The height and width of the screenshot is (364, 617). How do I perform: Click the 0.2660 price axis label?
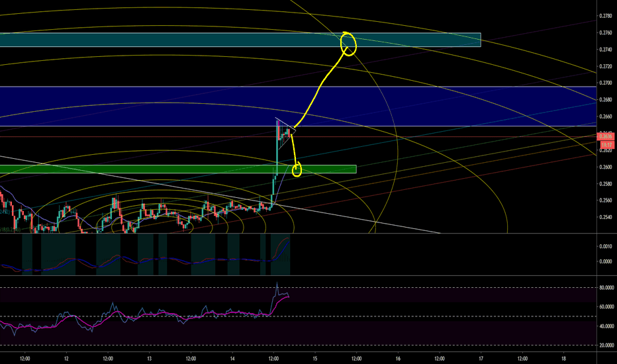pyautogui.click(x=606, y=116)
